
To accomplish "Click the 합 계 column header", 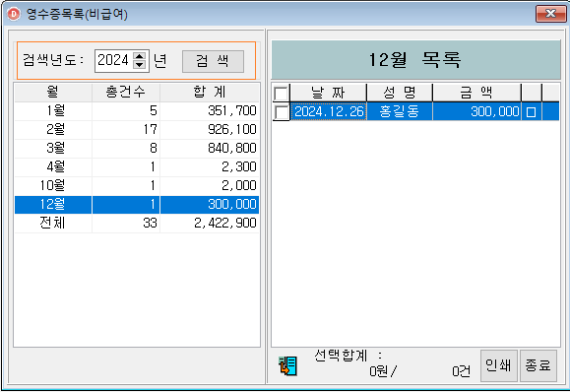I will coord(210,92).
